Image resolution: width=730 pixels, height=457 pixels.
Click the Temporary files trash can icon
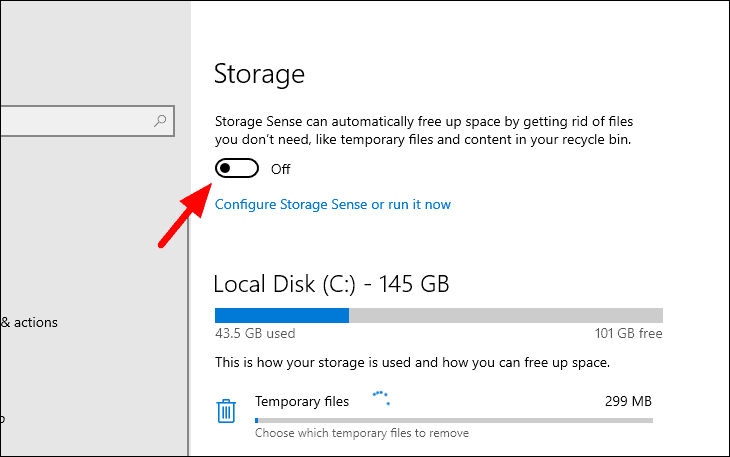pyautogui.click(x=227, y=410)
